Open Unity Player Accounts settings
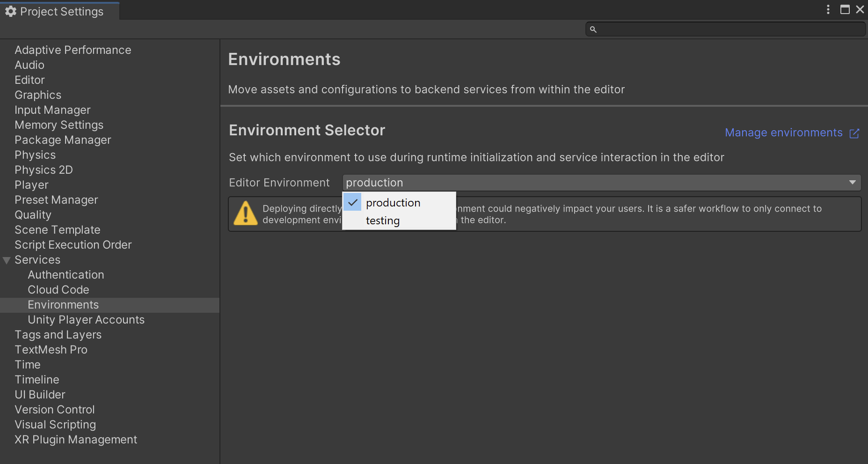The height and width of the screenshot is (464, 868). 86,320
